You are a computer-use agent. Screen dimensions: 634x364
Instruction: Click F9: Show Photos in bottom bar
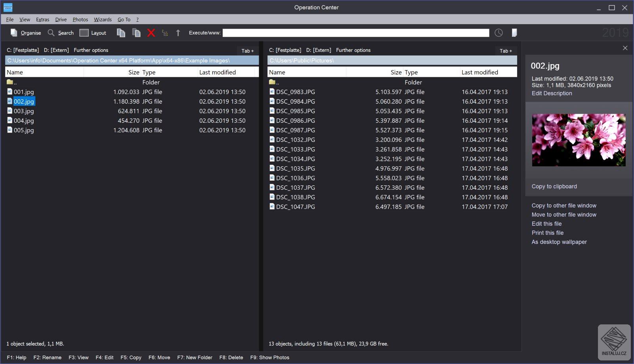(x=270, y=357)
